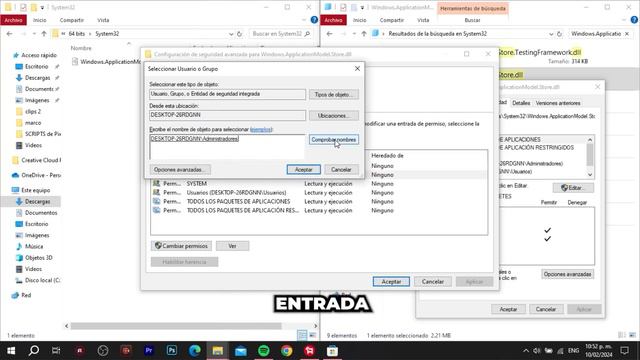Open the Ubicaciones location picker
The image size is (640, 360).
pos(333,116)
